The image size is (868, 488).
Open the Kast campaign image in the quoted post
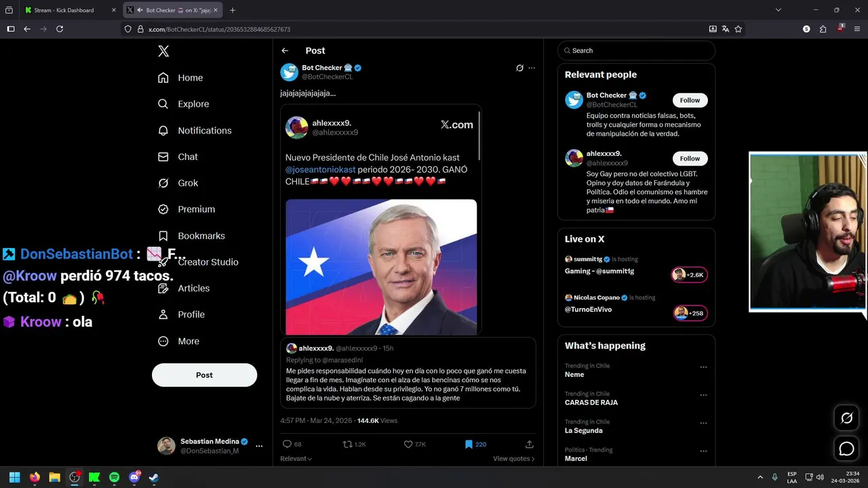[x=381, y=267]
